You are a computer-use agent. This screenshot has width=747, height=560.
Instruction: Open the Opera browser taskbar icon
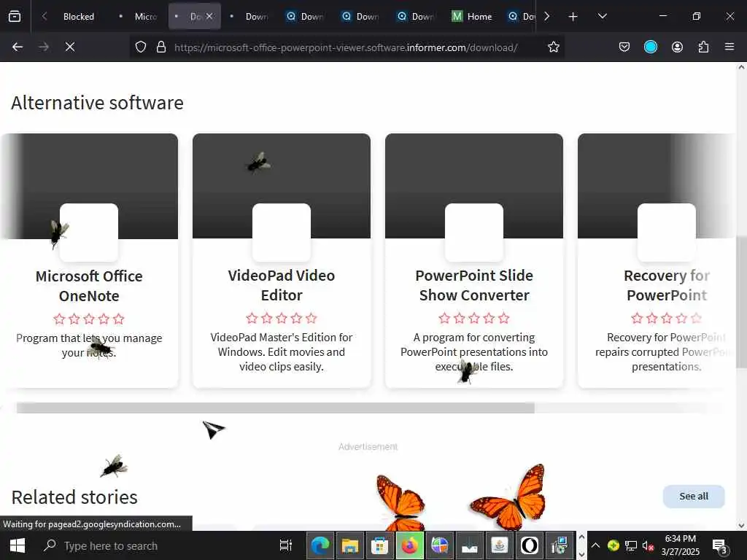click(530, 545)
